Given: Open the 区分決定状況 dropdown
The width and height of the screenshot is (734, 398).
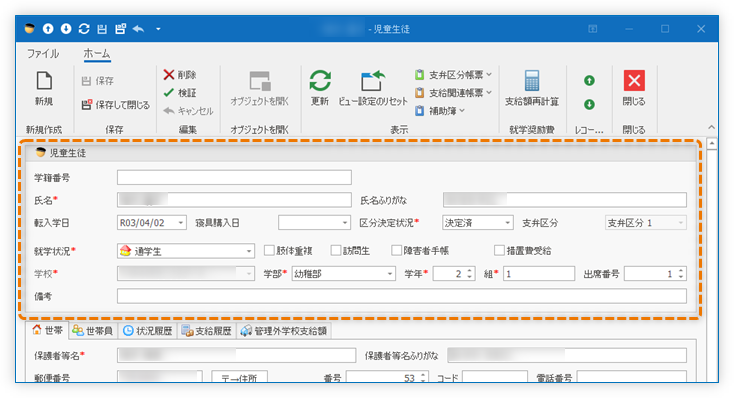Looking at the screenshot, I should pos(507,223).
